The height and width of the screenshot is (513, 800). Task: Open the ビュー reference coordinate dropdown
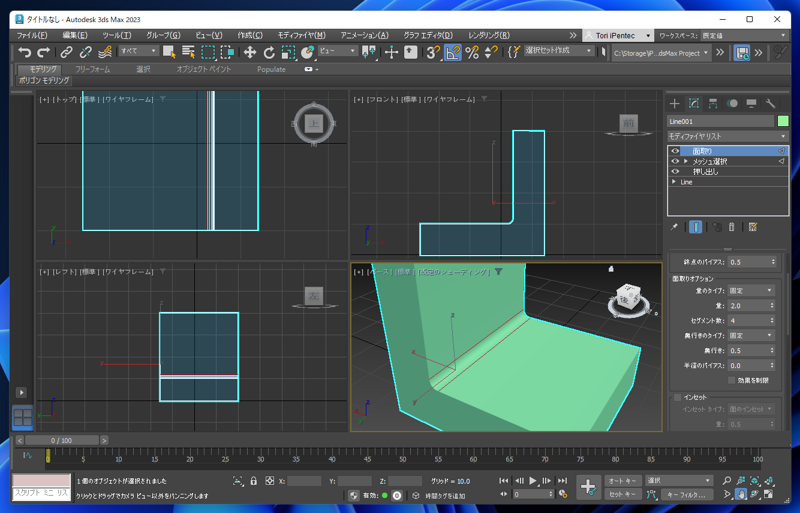click(337, 51)
